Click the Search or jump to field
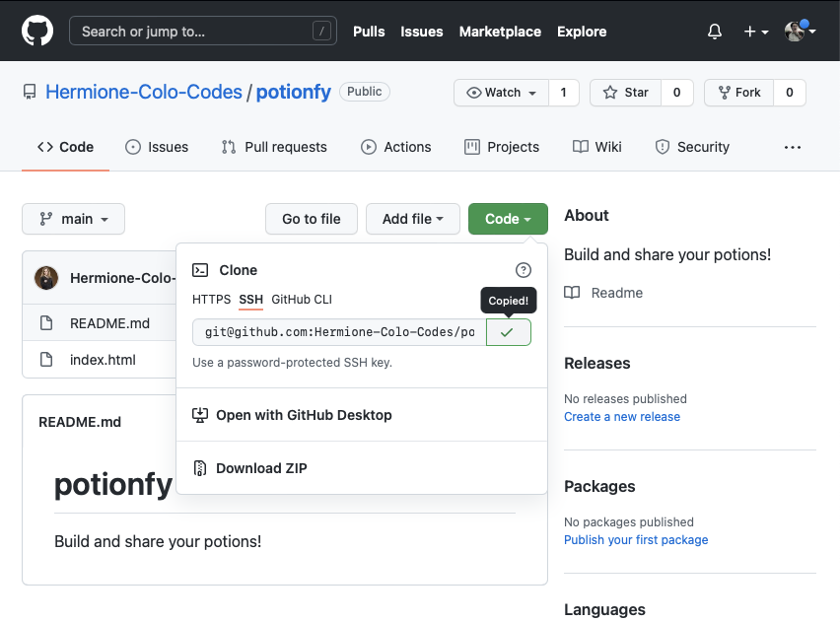Viewport: 840px width, 622px height. click(202, 32)
